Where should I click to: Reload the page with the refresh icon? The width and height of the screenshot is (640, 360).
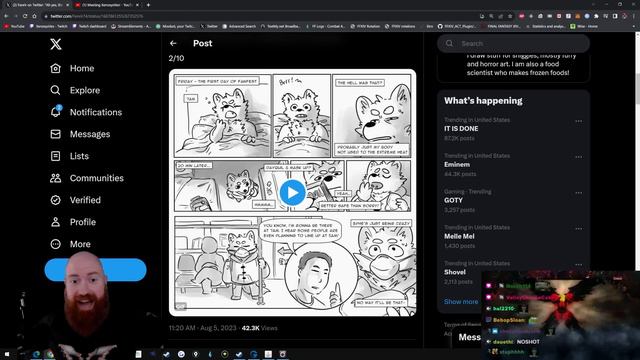pyautogui.click(x=25, y=16)
